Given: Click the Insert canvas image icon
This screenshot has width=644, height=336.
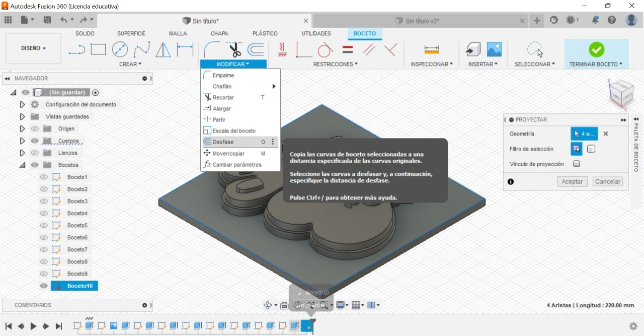Looking at the screenshot, I should [494, 49].
